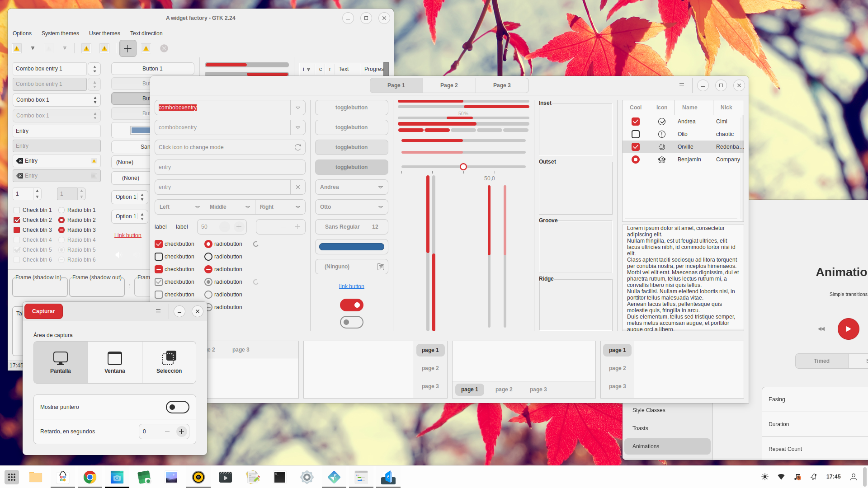Open the Middle dropdown

tap(230, 207)
